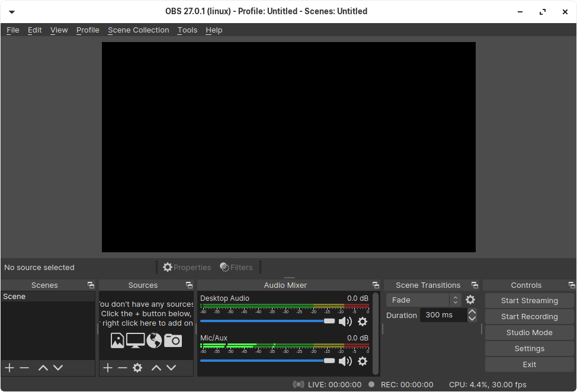
Task: Enable Studio Mode
Action: (528, 332)
